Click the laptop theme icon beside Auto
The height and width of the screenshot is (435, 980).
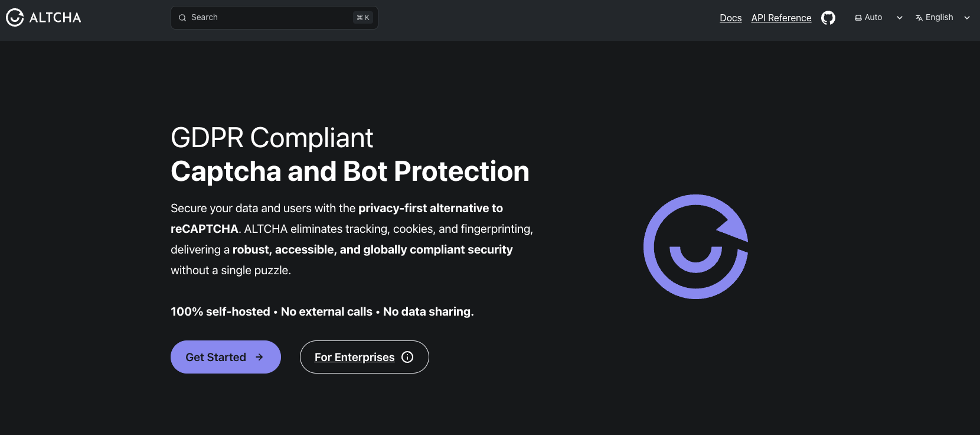858,18
